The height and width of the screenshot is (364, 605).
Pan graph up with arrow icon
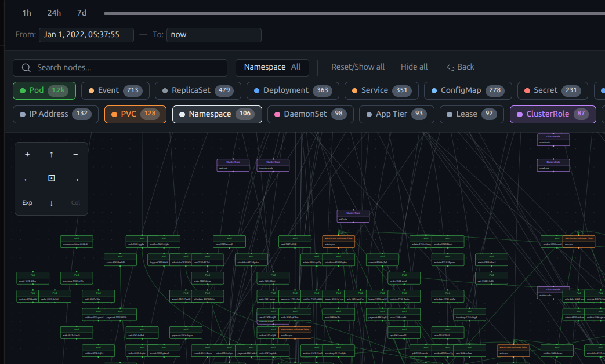pyautogui.click(x=52, y=155)
